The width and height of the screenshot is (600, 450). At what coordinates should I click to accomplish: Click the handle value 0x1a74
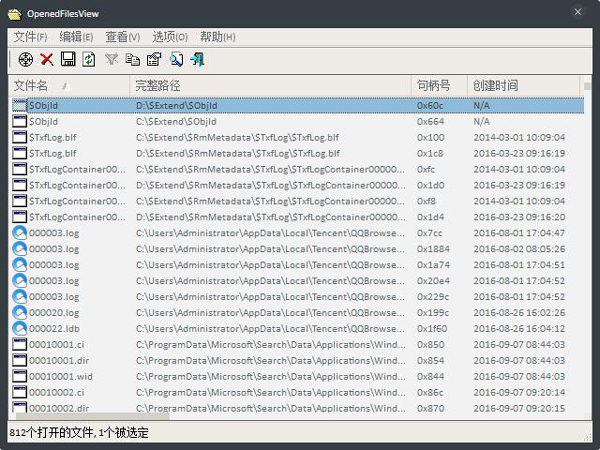click(x=434, y=265)
